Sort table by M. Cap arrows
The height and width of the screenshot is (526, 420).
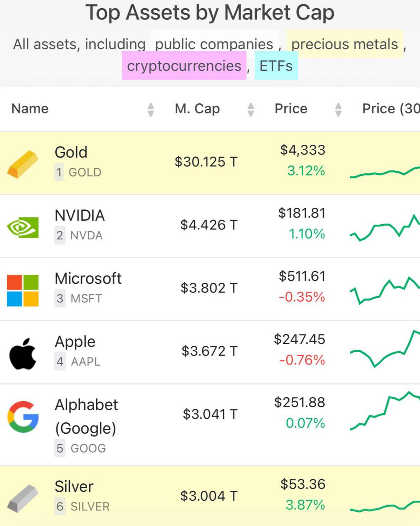coord(251,109)
